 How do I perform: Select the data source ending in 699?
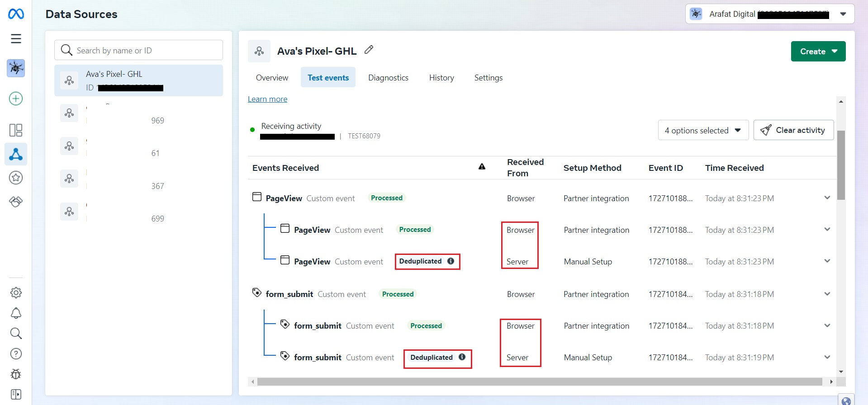(138, 211)
